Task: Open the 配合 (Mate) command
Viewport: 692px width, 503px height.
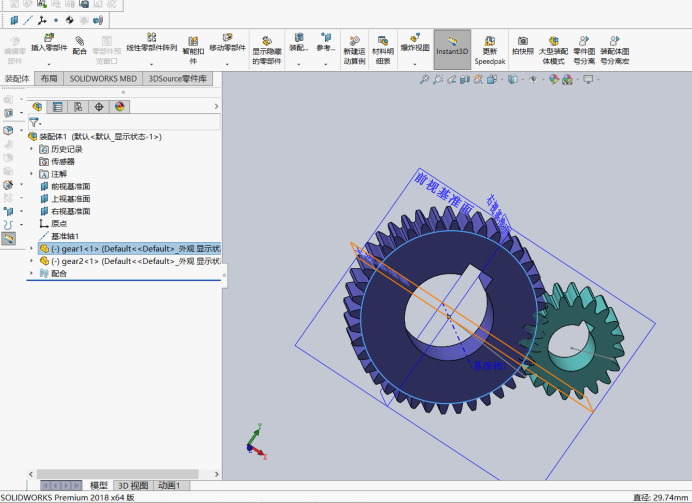Action: 79,46
